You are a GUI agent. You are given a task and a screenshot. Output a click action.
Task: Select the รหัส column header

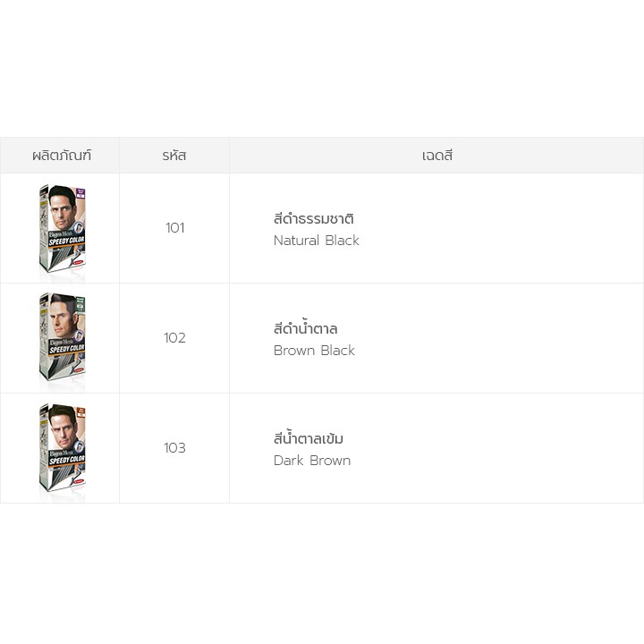click(x=174, y=156)
